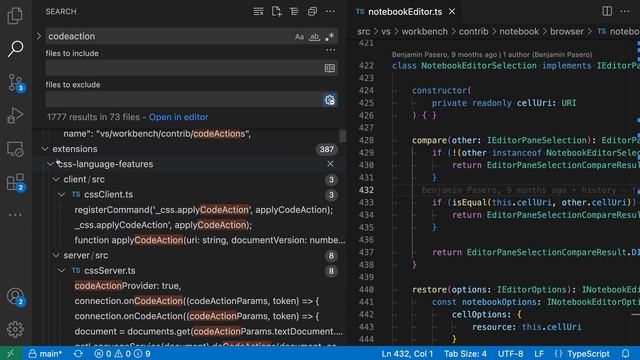Collapse server/src folder results

click(56, 256)
